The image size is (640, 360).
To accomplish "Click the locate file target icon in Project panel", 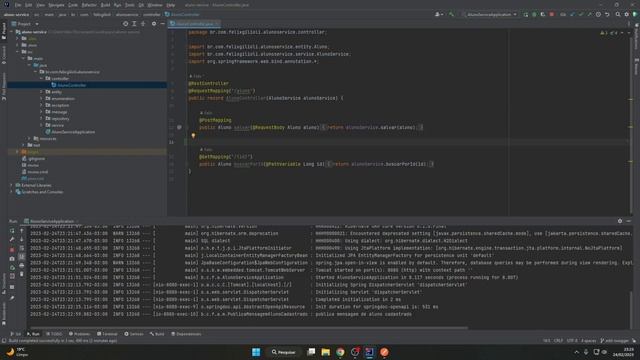I will click(x=125, y=24).
